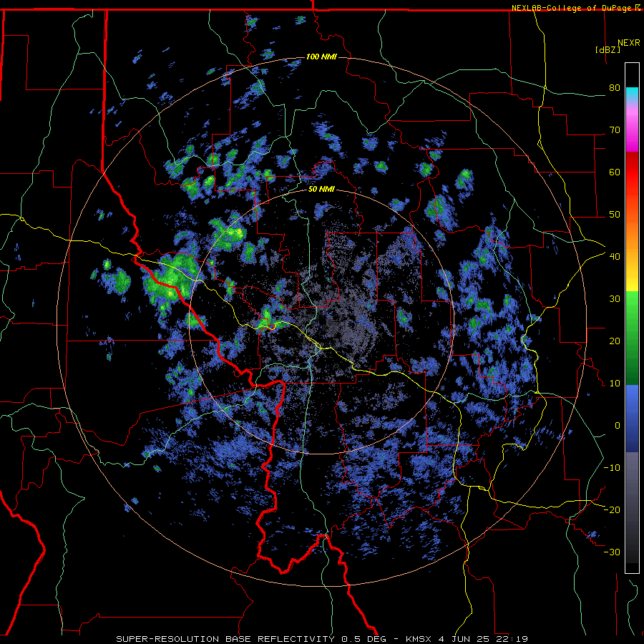Viewport: 644px width, 644px height.
Task: Click the 50 NMI range ring label
Action: pos(321,190)
